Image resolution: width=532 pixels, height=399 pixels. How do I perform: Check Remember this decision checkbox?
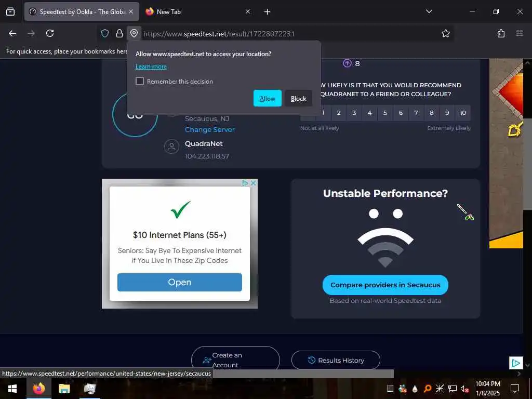[140, 81]
